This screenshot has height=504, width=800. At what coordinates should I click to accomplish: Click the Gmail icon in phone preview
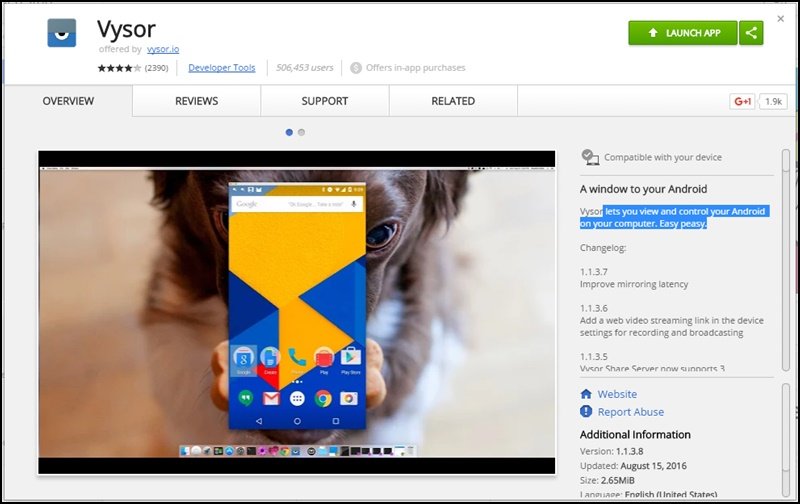tap(271, 398)
